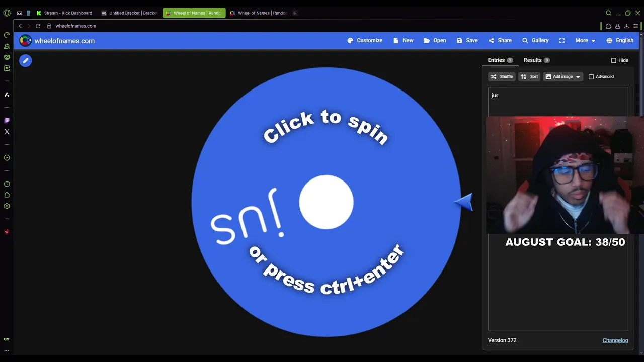The height and width of the screenshot is (362, 644).
Task: Tick the Hide checkbox
Action: click(x=613, y=60)
